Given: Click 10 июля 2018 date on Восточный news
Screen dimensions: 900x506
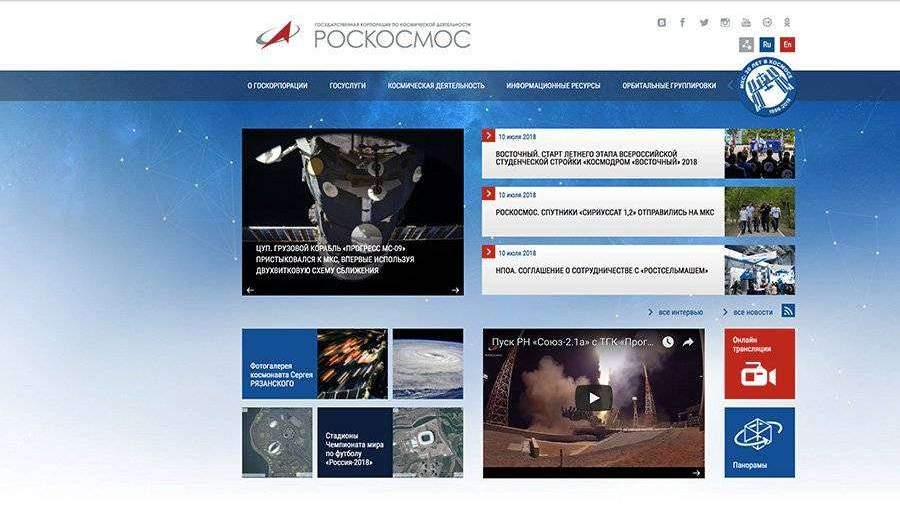Looking at the screenshot, I should pos(517,137).
